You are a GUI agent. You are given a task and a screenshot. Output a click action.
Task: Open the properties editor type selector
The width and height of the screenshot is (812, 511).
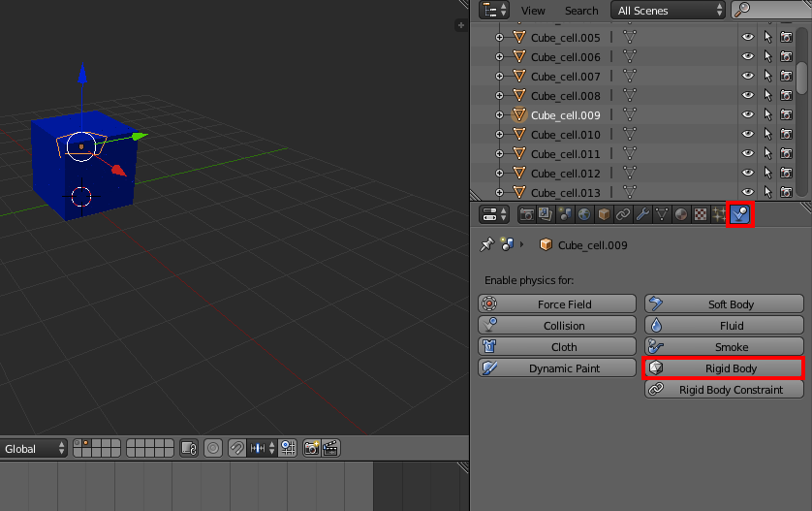(494, 214)
